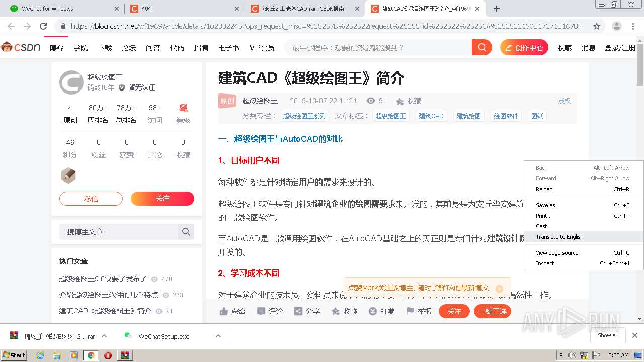
Task: Click the Windows Start button
Action: click(x=14, y=355)
